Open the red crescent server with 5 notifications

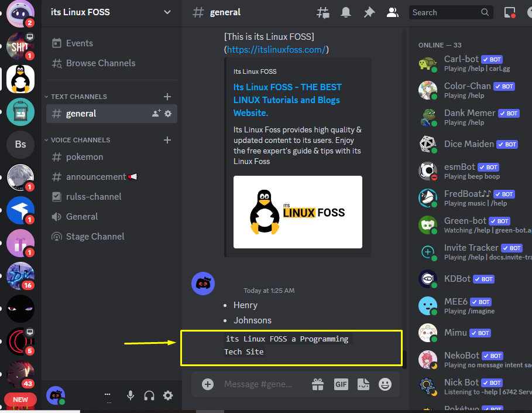pyautogui.click(x=20, y=342)
